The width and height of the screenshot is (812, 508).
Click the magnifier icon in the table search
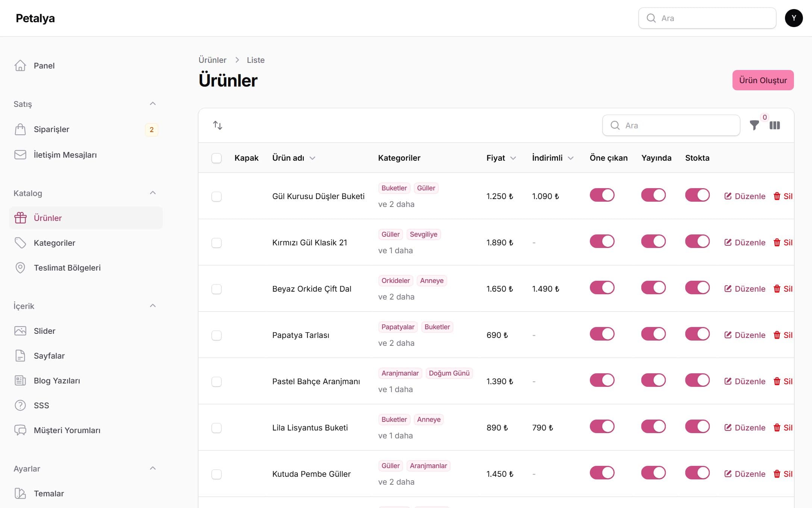pyautogui.click(x=615, y=125)
